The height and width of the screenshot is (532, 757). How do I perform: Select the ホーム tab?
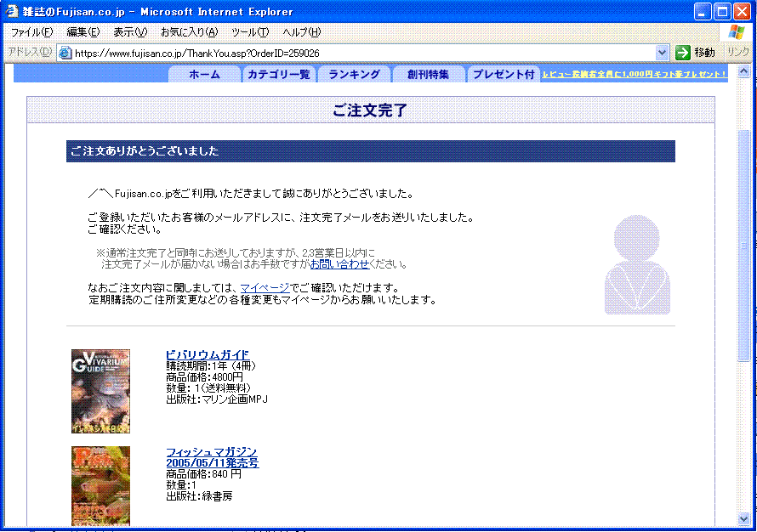(x=204, y=74)
